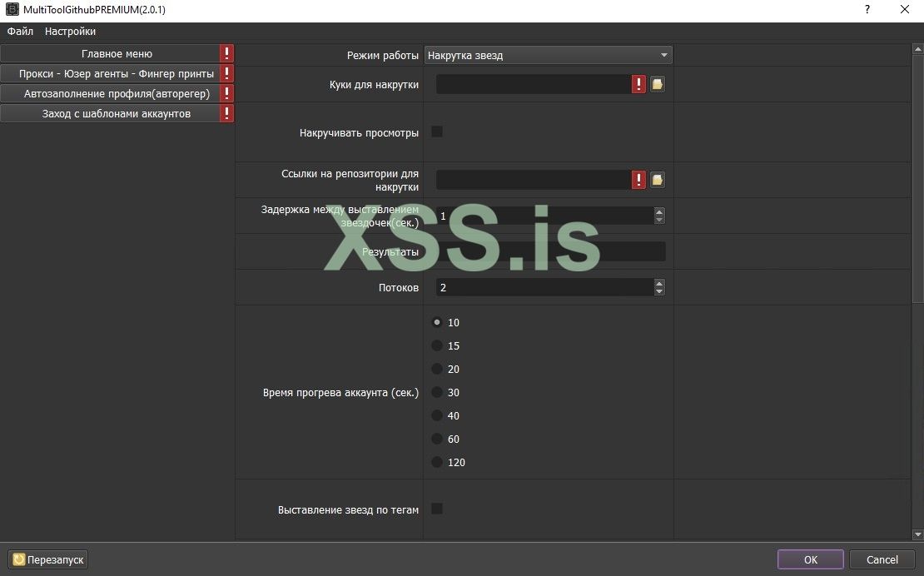Image resolution: width=924 pixels, height=576 pixels.
Task: Click into the Куки для накрутки input field
Action: [534, 84]
